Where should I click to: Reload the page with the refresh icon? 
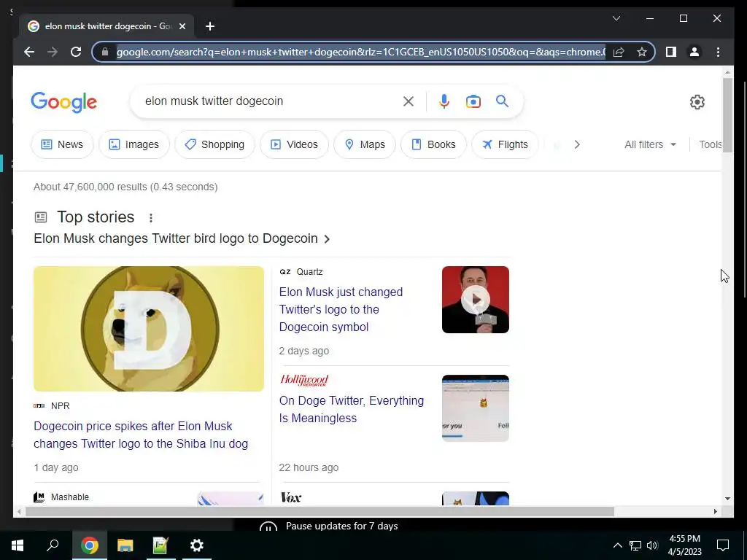point(76,52)
